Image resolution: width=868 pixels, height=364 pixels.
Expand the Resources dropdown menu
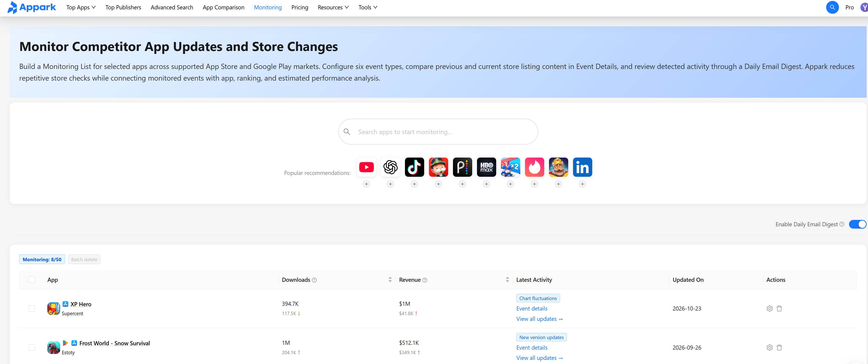(x=333, y=7)
